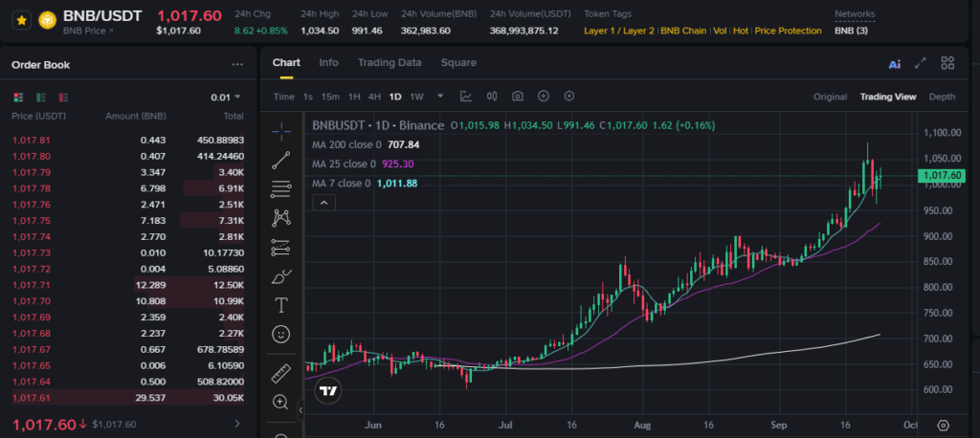Select the 4H interval
This screenshot has width=980, height=438.
click(374, 97)
